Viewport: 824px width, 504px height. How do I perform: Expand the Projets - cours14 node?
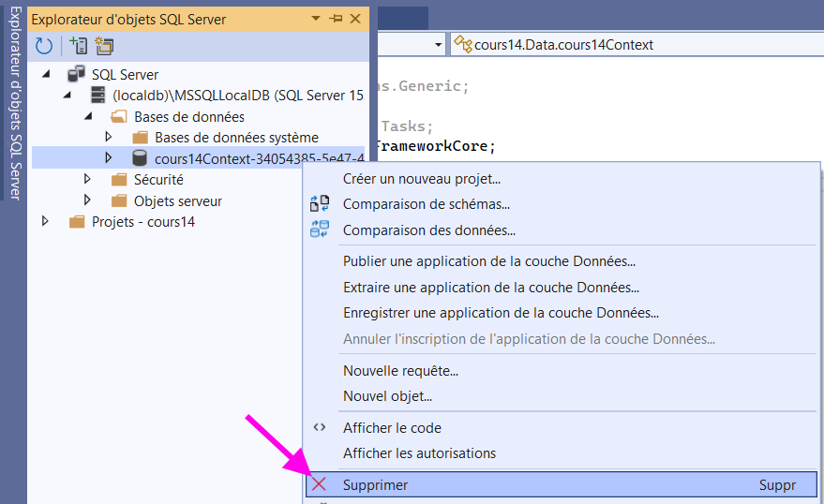click(45, 221)
